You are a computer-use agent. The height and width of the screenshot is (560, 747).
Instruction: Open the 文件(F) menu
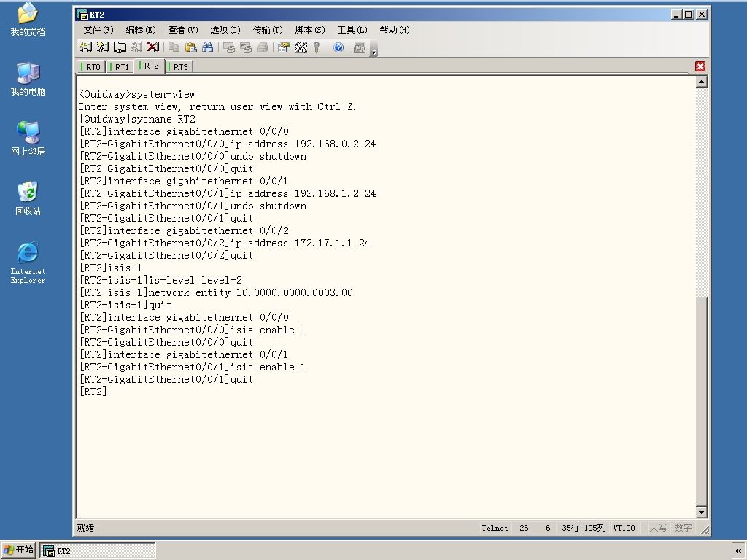[98, 30]
